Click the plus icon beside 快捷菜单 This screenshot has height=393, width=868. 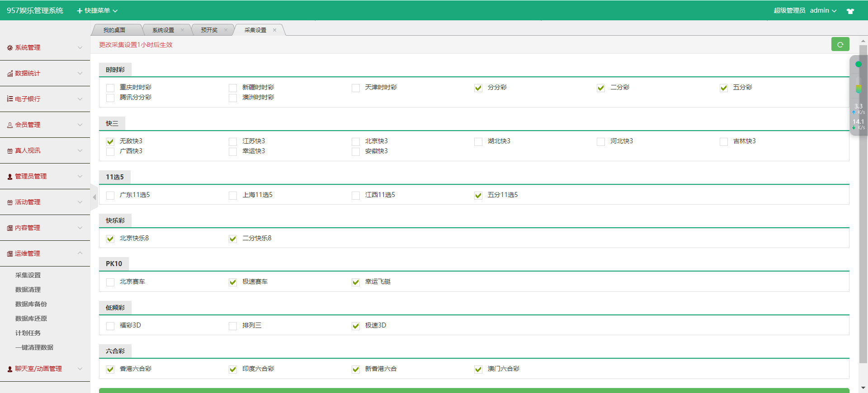pyautogui.click(x=80, y=11)
